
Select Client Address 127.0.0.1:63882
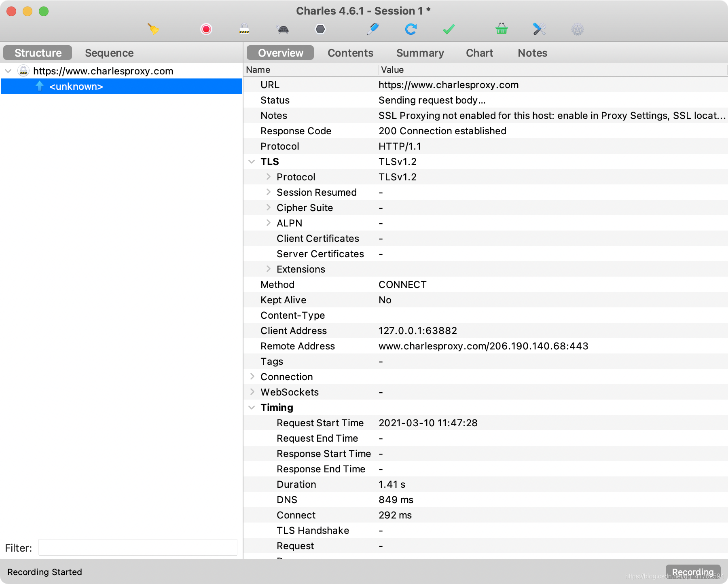[x=418, y=331]
